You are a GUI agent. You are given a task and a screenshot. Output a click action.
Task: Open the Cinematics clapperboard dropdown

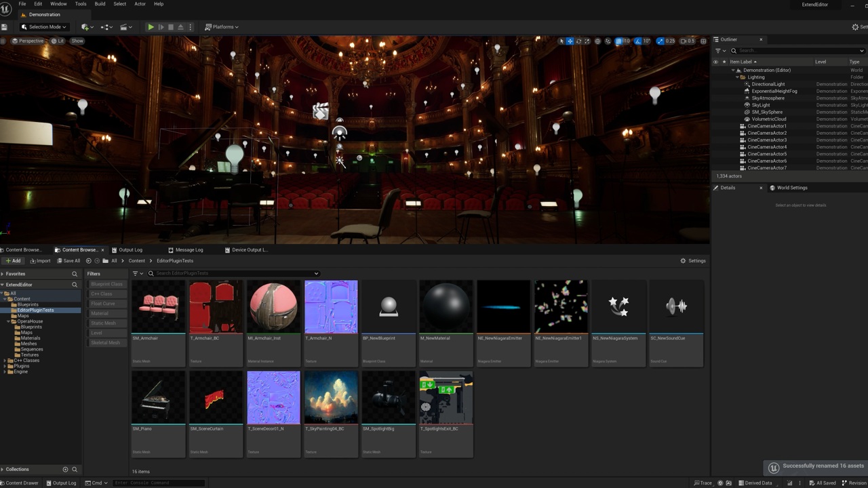[x=126, y=26]
